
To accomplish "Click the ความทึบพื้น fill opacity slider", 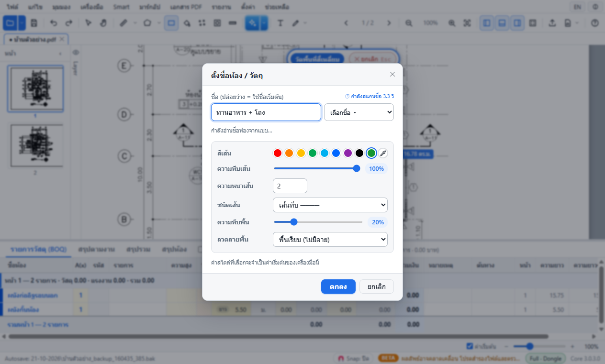I will [x=318, y=222].
